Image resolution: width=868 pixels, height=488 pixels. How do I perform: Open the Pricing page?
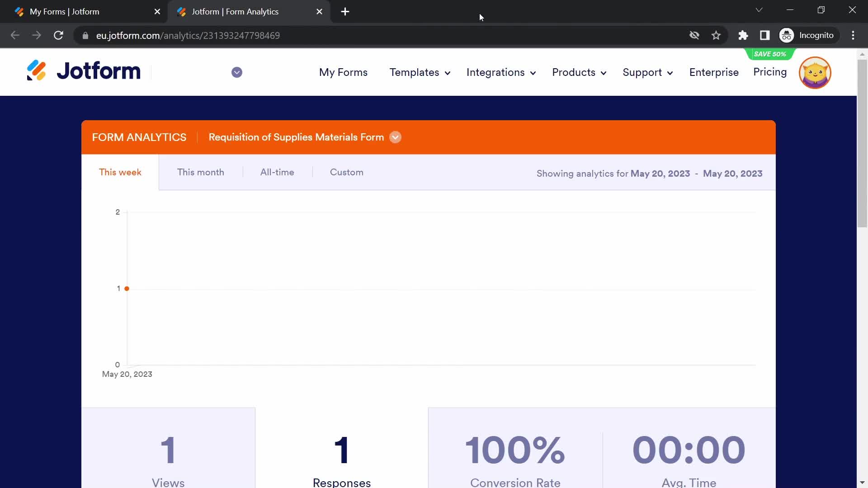770,72
